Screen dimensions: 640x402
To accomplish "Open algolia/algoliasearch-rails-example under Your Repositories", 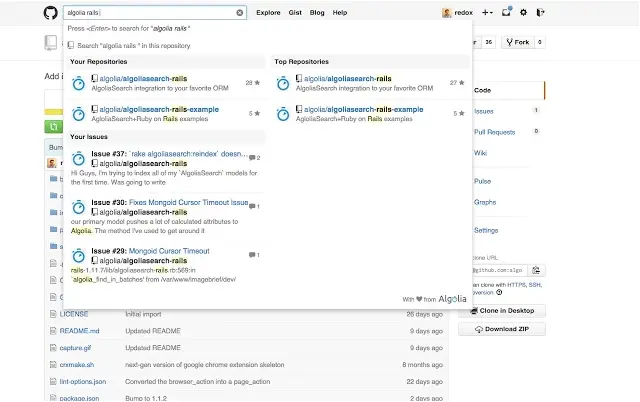I will [159, 109].
